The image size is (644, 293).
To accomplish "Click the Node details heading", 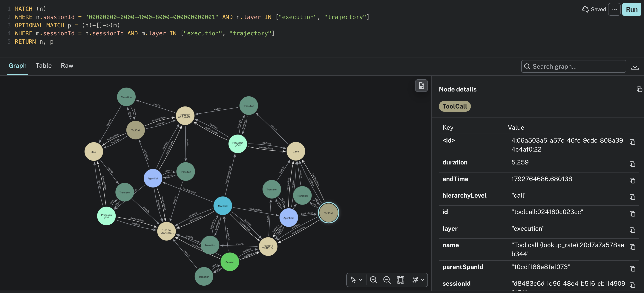I will click(458, 89).
